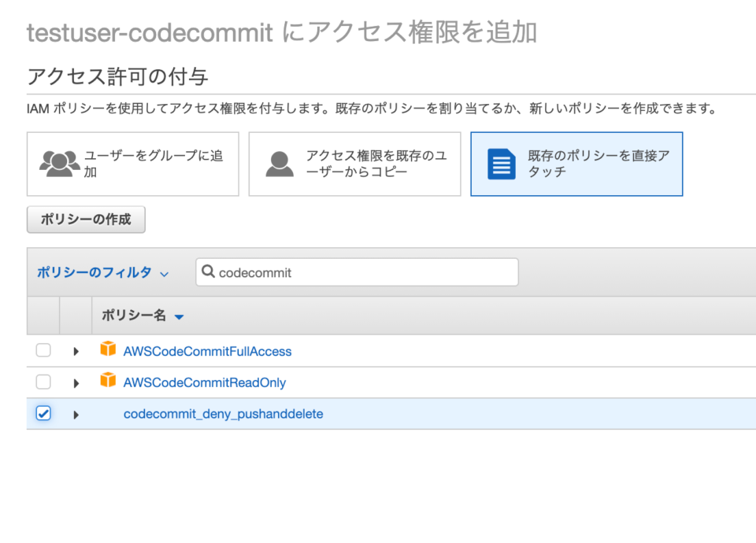Expand the AWSCodeCommitFullAccess policy row
The width and height of the screenshot is (756, 543).
coord(76,350)
